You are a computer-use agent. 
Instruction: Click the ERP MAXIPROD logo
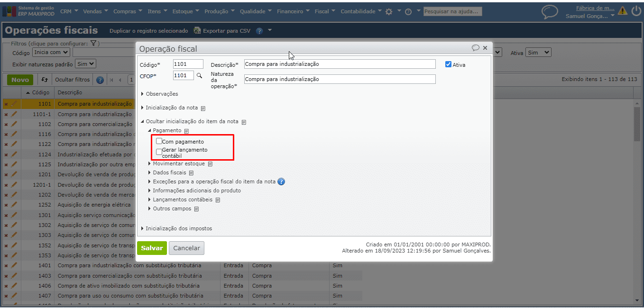tap(28, 11)
